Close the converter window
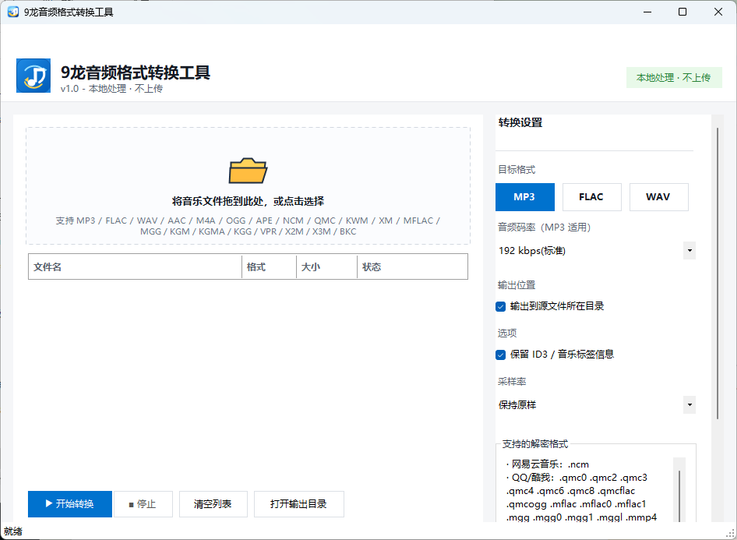The height and width of the screenshot is (540, 737). coord(718,12)
